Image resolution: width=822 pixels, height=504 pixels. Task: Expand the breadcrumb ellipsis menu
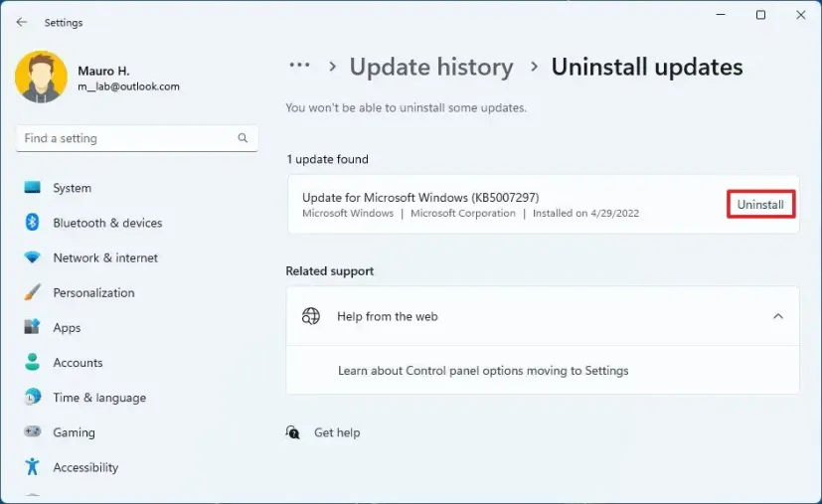(299, 66)
